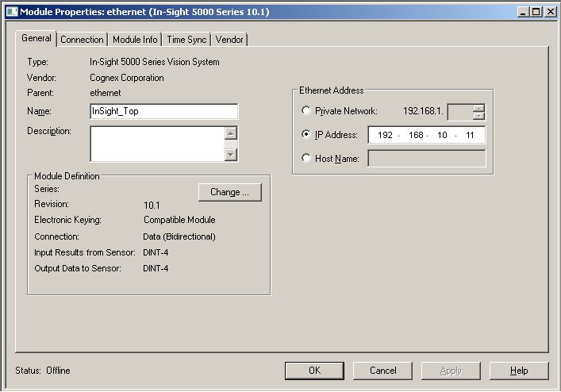
Task: Decrease the Private Network address spinner
Action: [478, 116]
